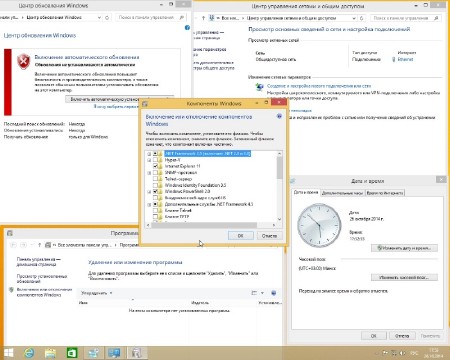Viewport: 450px width, 360px height.
Task: Enable the Telnet server checkbox
Action: (155, 179)
